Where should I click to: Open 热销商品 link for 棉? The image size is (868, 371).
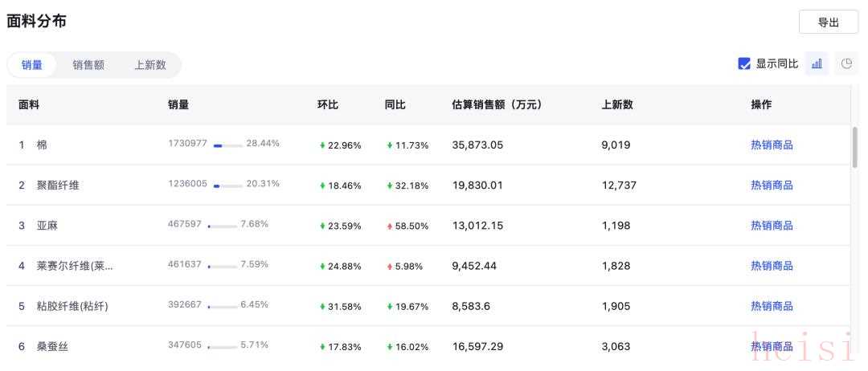point(772,145)
